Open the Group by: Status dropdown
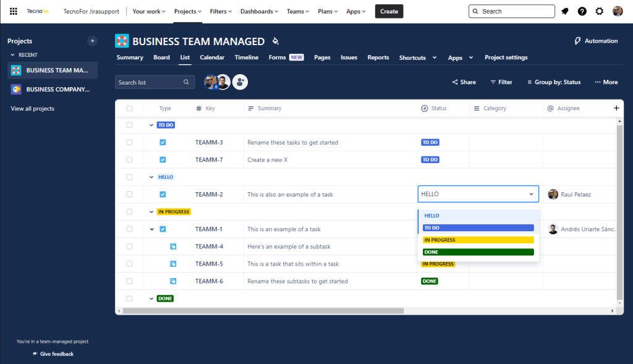 tap(553, 82)
